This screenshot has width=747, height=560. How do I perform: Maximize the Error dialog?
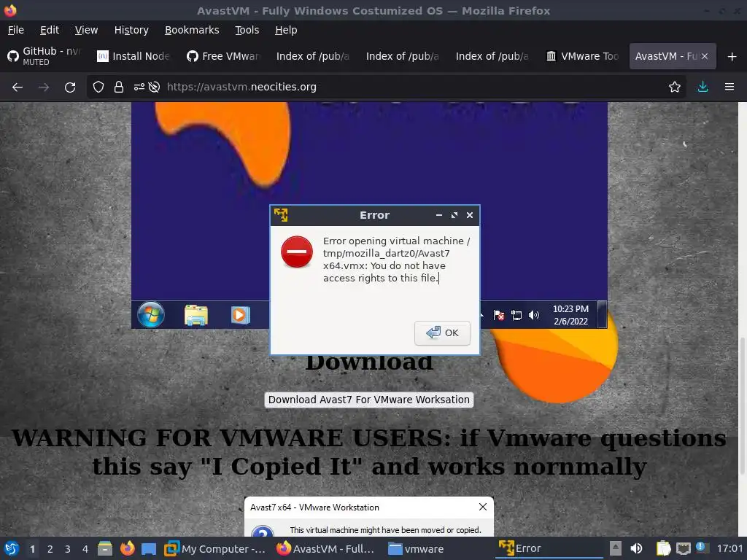coord(454,215)
